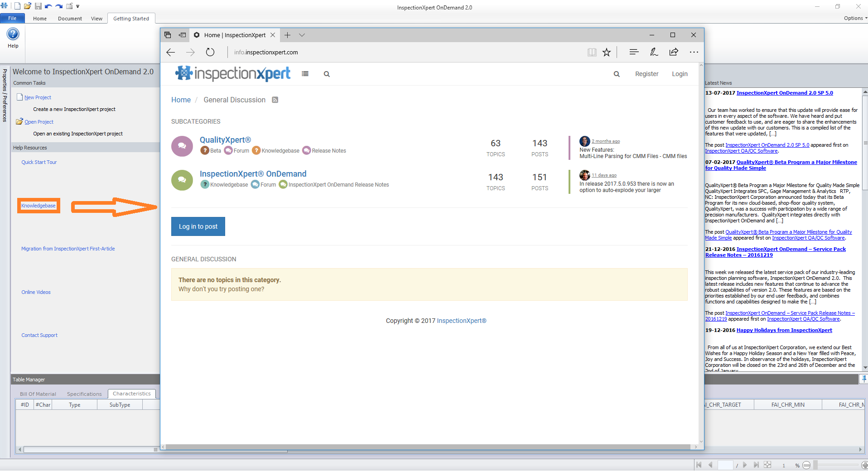Refresh the browser page

pos(210,52)
